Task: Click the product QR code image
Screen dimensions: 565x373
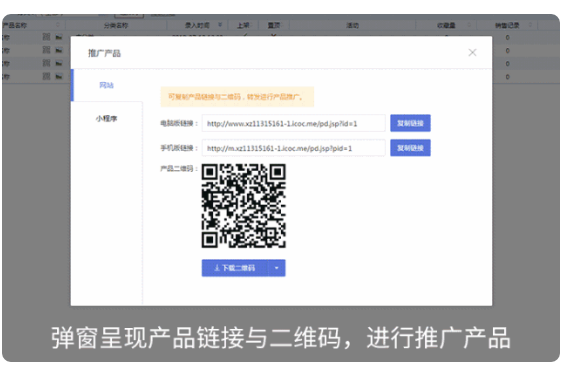Action: (x=244, y=206)
